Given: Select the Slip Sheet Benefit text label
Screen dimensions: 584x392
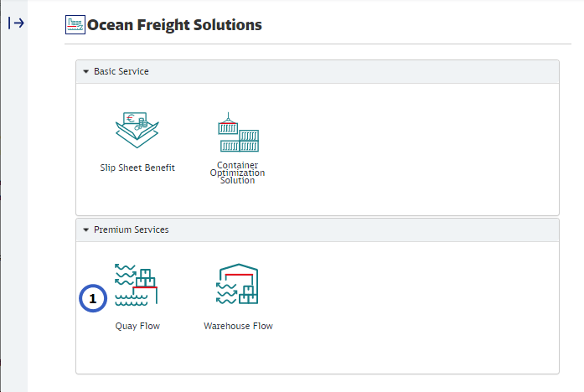Looking at the screenshot, I should coord(137,168).
